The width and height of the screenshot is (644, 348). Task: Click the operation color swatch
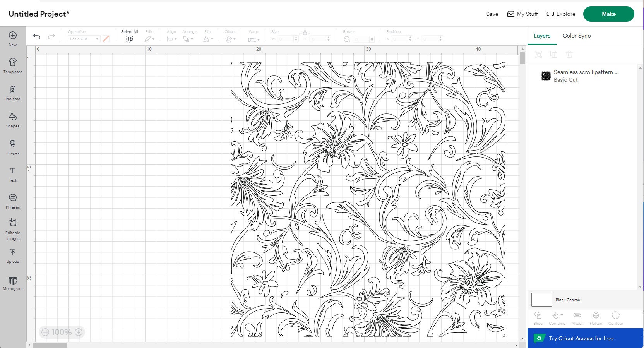pyautogui.click(x=106, y=39)
